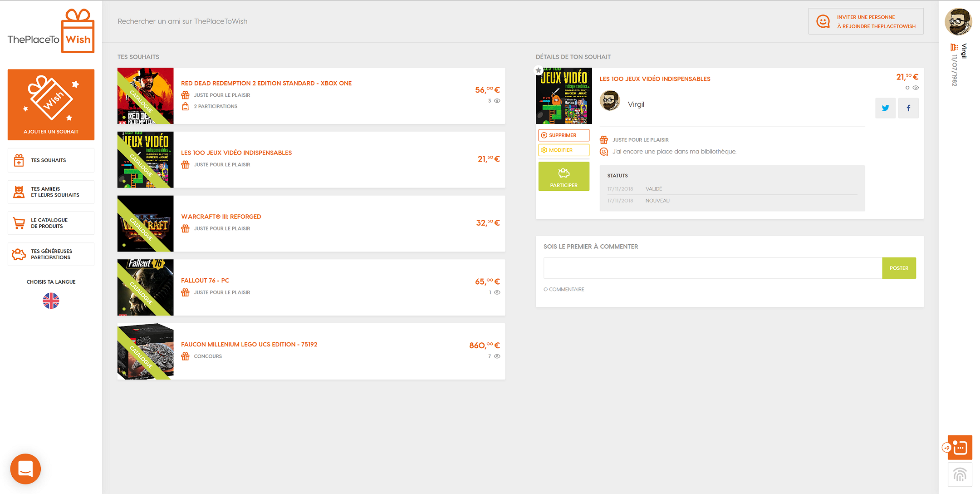The image size is (980, 494).
Task: Click the Ajouter un souhait wish box
Action: tap(51, 104)
